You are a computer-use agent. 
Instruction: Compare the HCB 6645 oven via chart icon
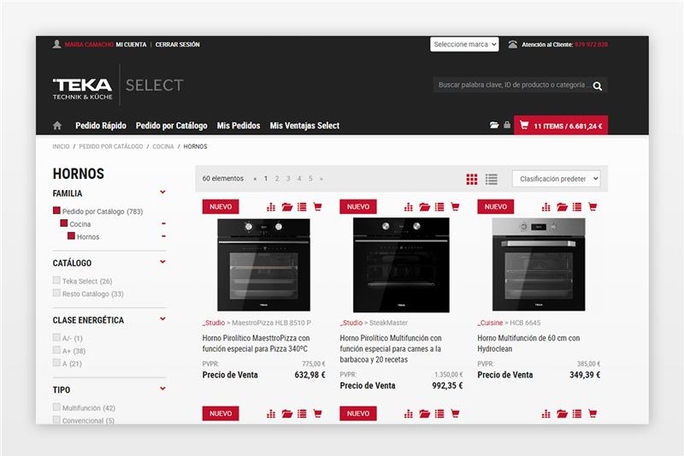(x=546, y=207)
